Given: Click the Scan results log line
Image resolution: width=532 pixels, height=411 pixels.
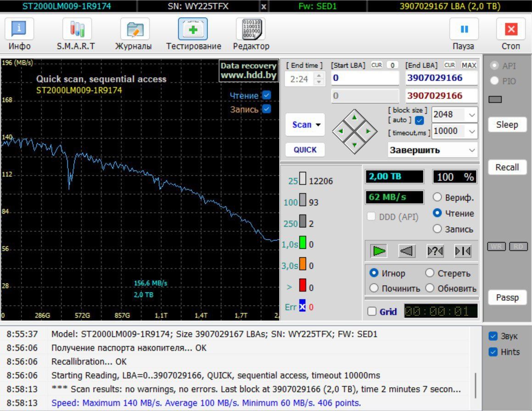Looking at the screenshot, I should (256, 389).
